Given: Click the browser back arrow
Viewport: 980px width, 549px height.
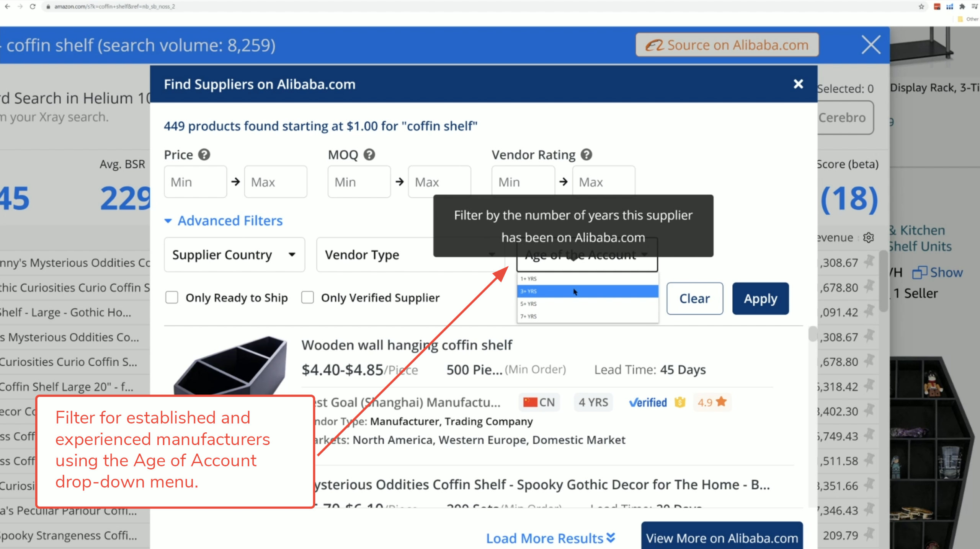Looking at the screenshot, I should pyautogui.click(x=7, y=7).
